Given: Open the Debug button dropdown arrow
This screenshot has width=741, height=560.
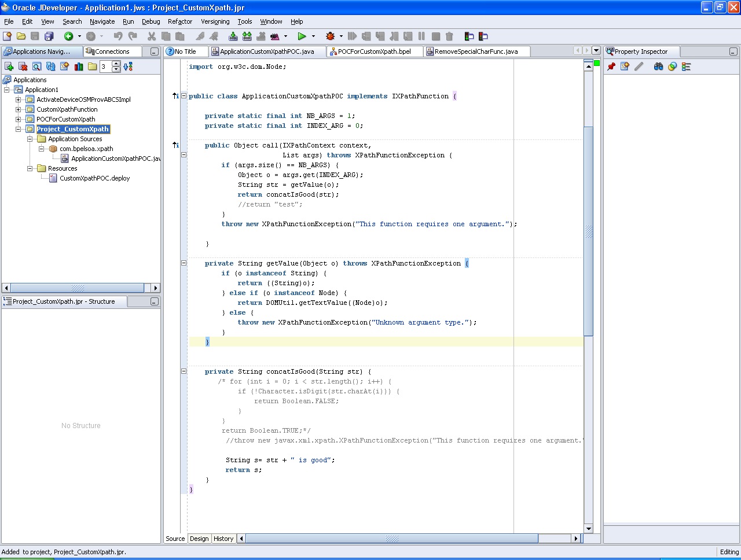Looking at the screenshot, I should point(341,36).
